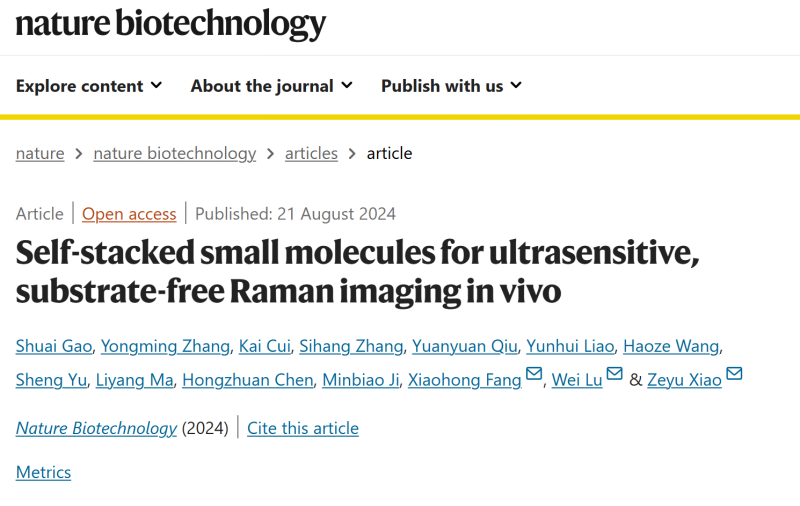
Task: Go to the nature breadcrumb link
Action: pos(40,153)
